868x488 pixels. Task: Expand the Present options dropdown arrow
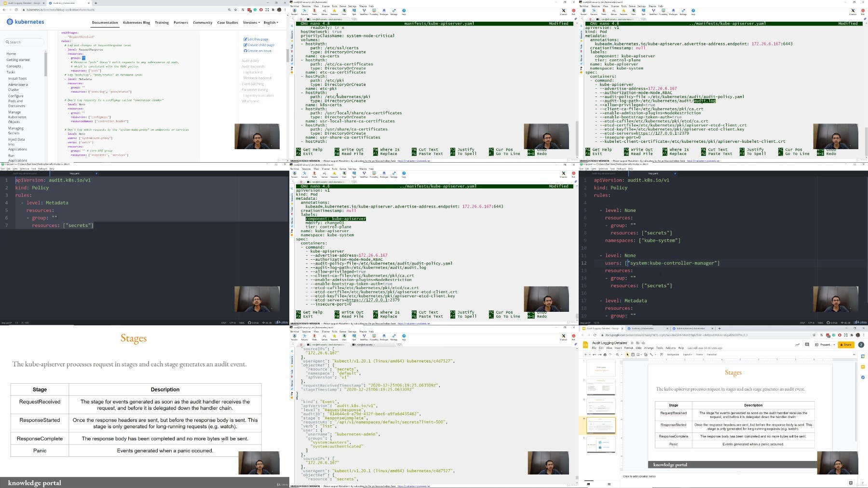point(834,345)
